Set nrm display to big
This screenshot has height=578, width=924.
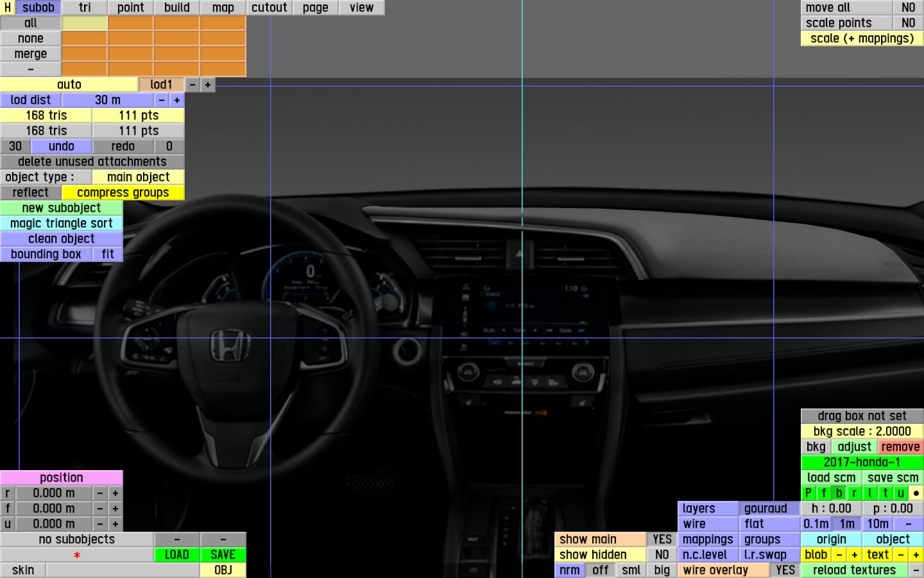(x=662, y=570)
